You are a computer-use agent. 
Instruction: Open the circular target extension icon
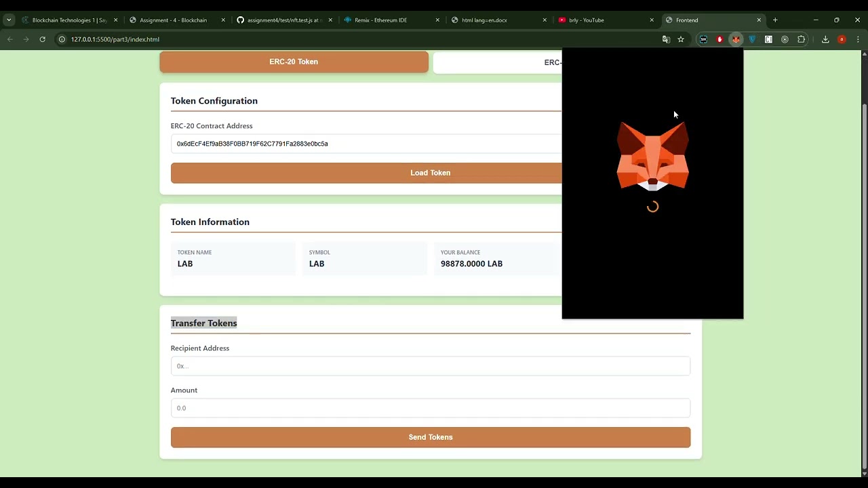(x=785, y=39)
